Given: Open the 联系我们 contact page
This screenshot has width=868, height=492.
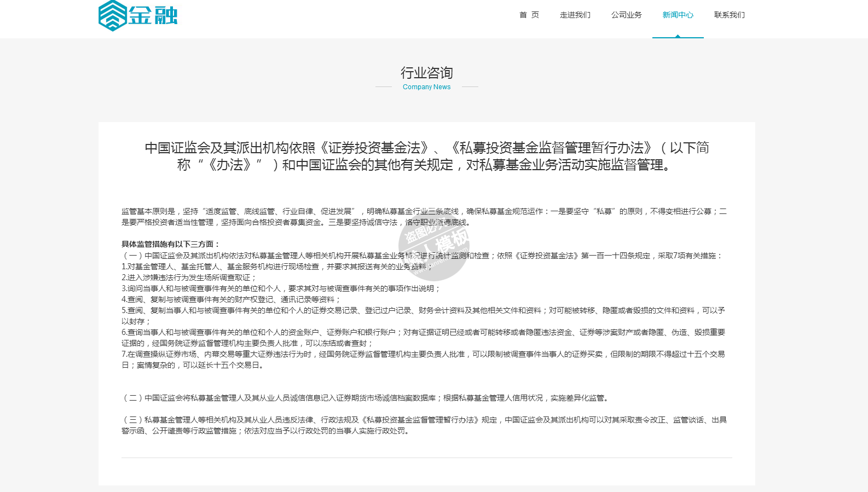Looking at the screenshot, I should coord(729,15).
